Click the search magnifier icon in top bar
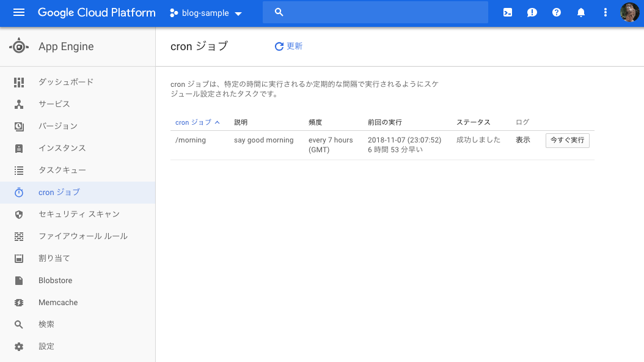 pyautogui.click(x=279, y=12)
